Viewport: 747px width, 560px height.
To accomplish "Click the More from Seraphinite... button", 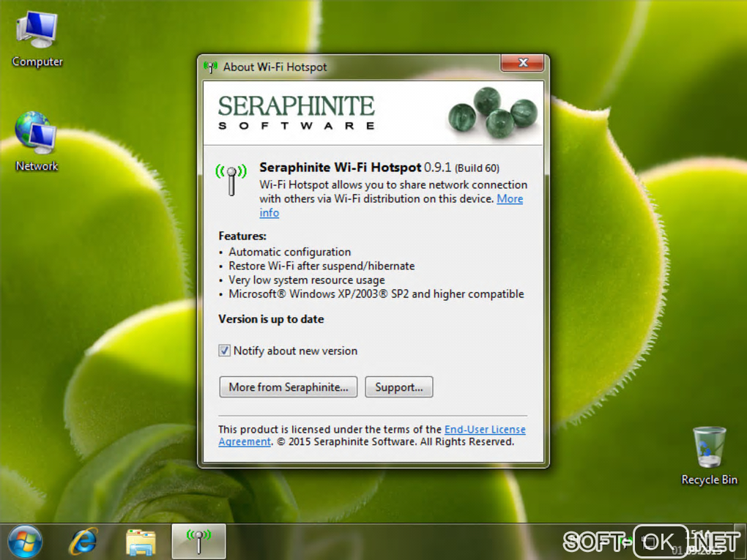I will pyautogui.click(x=289, y=387).
